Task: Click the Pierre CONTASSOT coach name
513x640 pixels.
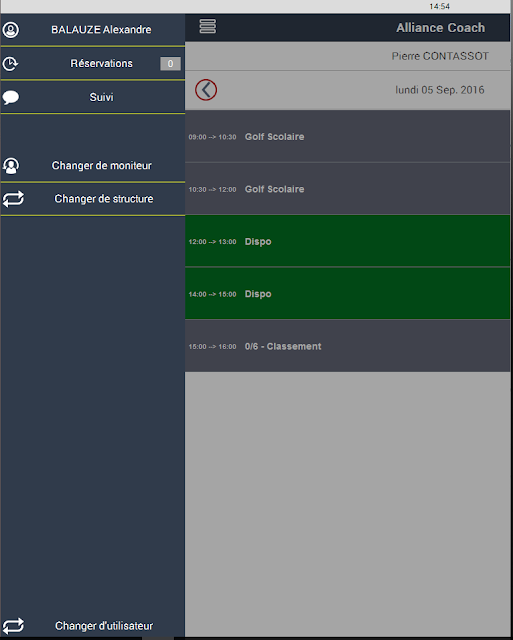Action: coord(440,56)
